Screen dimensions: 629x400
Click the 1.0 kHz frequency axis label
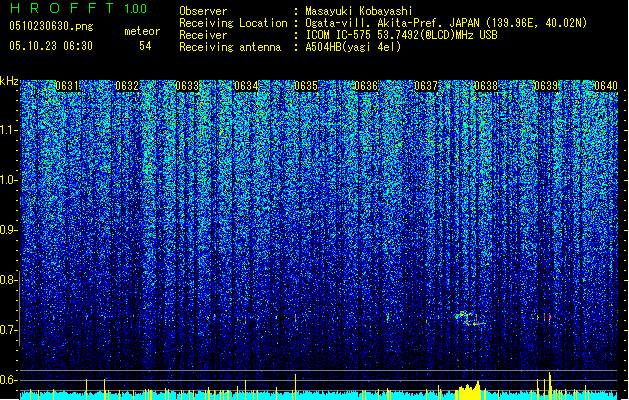[8, 180]
